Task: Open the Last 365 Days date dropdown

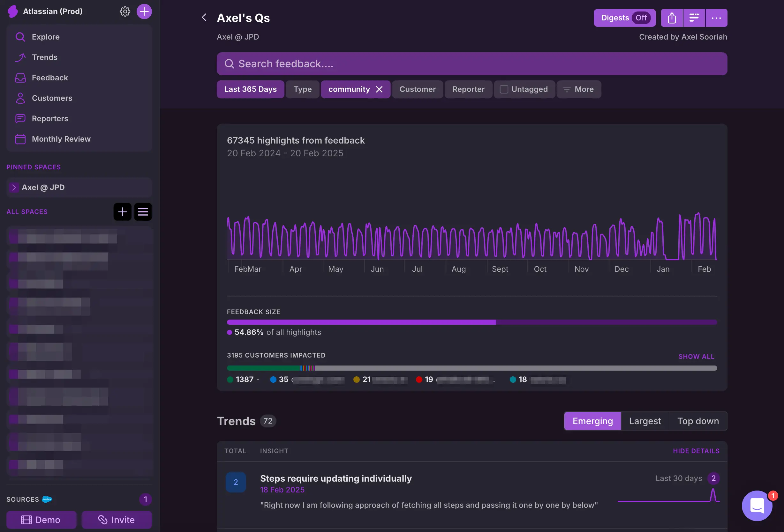Action: (250, 89)
